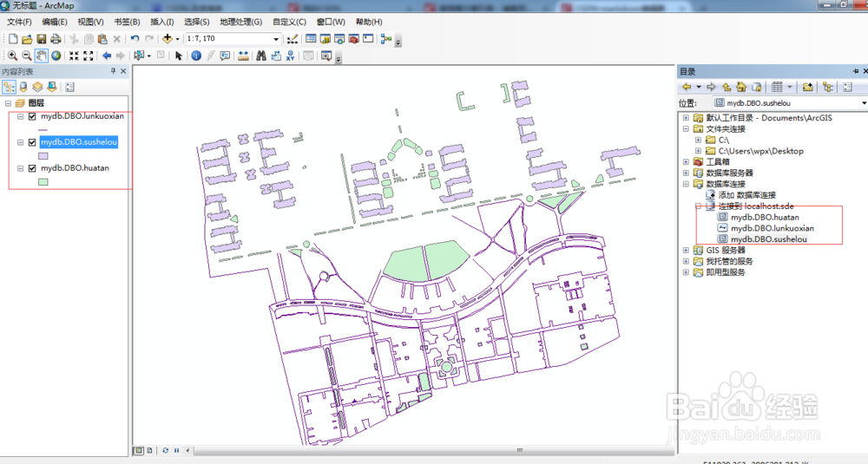Open the 编辑(E) menu

[54, 22]
